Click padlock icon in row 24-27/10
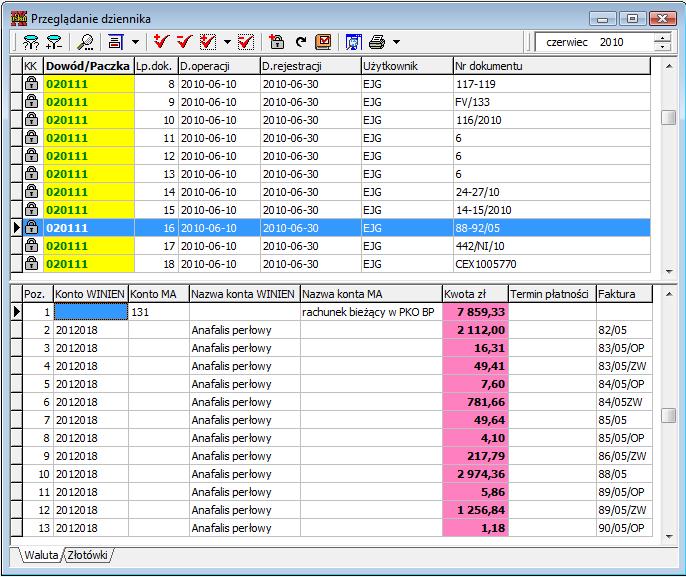This screenshot has width=686, height=577. point(31,191)
